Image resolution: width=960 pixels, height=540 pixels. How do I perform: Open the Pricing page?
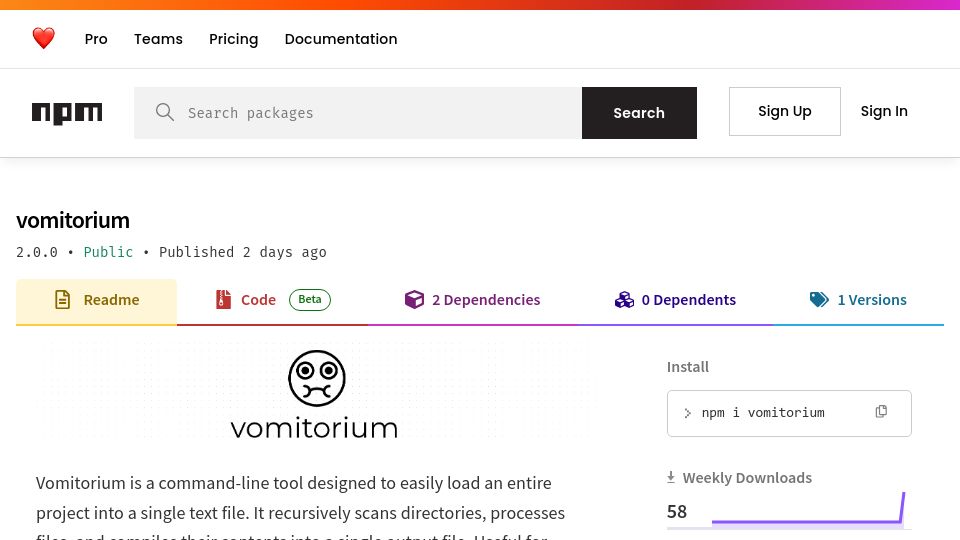pyautogui.click(x=234, y=39)
